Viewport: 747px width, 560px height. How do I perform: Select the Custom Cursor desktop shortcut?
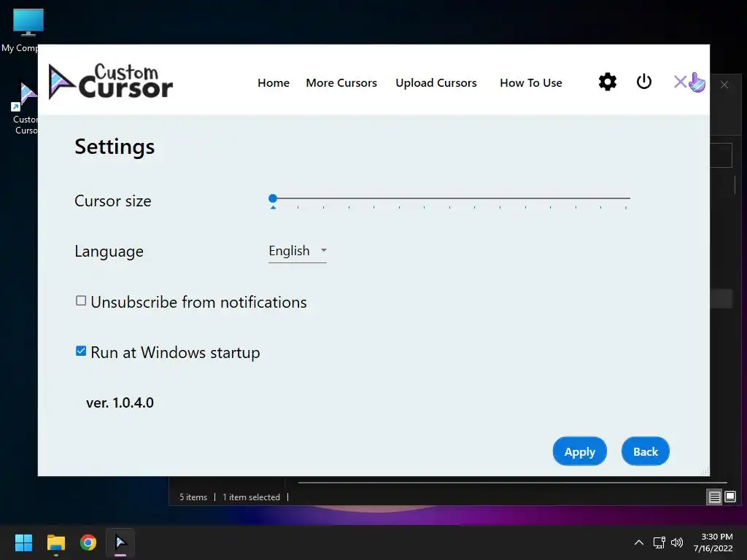point(25,109)
